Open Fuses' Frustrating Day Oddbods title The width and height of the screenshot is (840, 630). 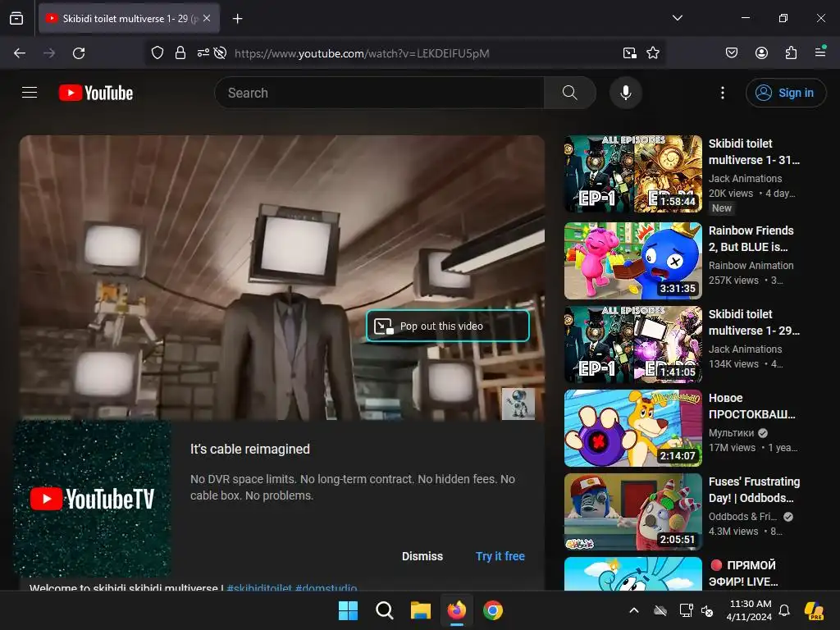755,490
